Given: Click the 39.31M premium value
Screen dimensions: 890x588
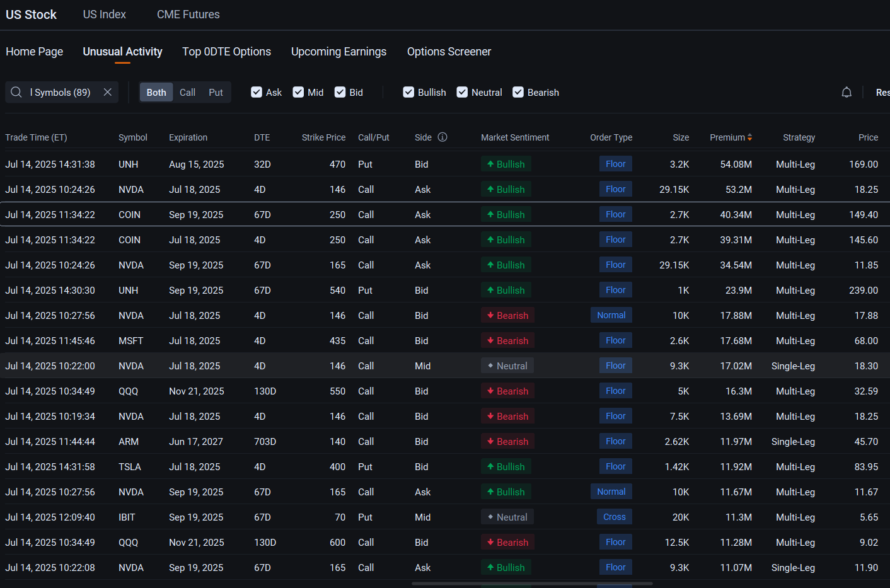Looking at the screenshot, I should click(736, 240).
